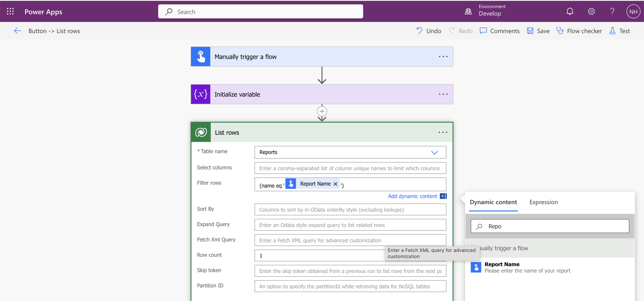Open the List rows ellipsis menu
The image size is (644, 301).
[443, 132]
